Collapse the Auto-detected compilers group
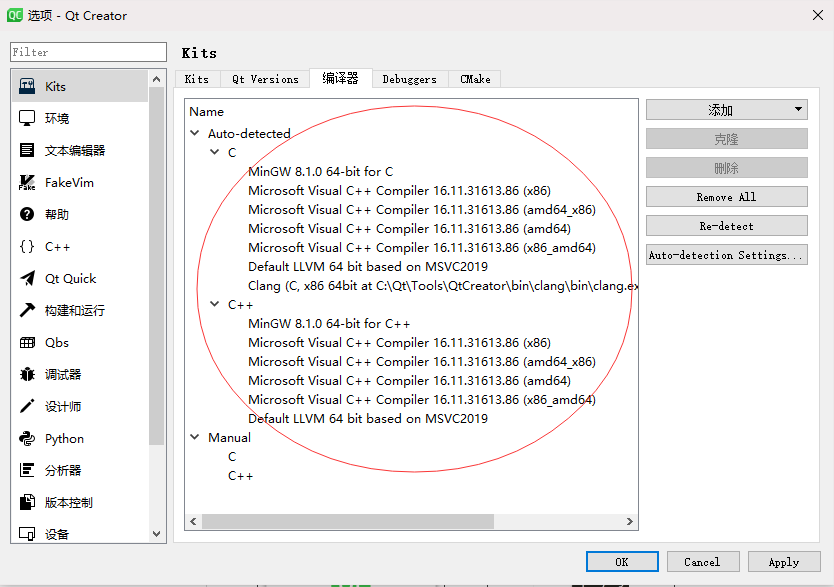The width and height of the screenshot is (834, 587). (x=195, y=133)
